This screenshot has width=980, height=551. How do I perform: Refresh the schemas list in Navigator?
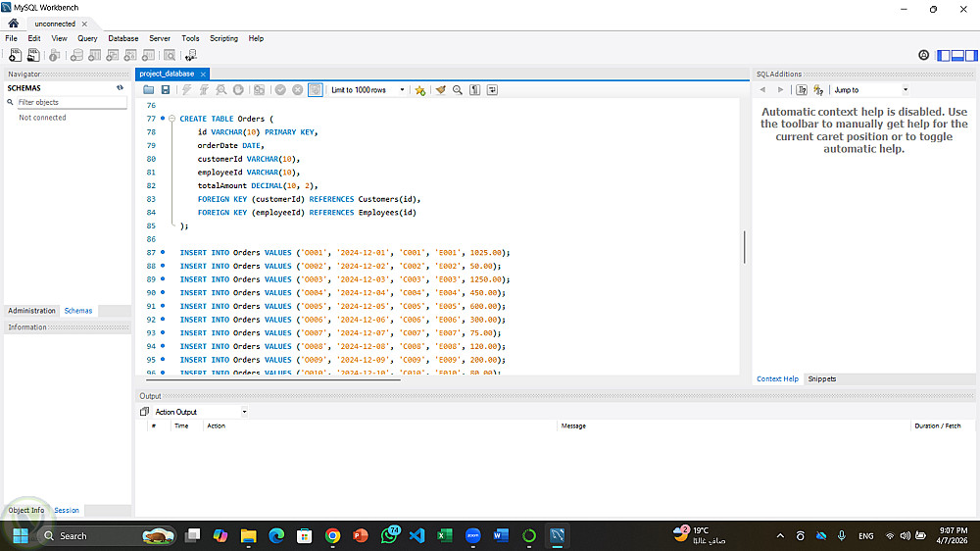121,88
